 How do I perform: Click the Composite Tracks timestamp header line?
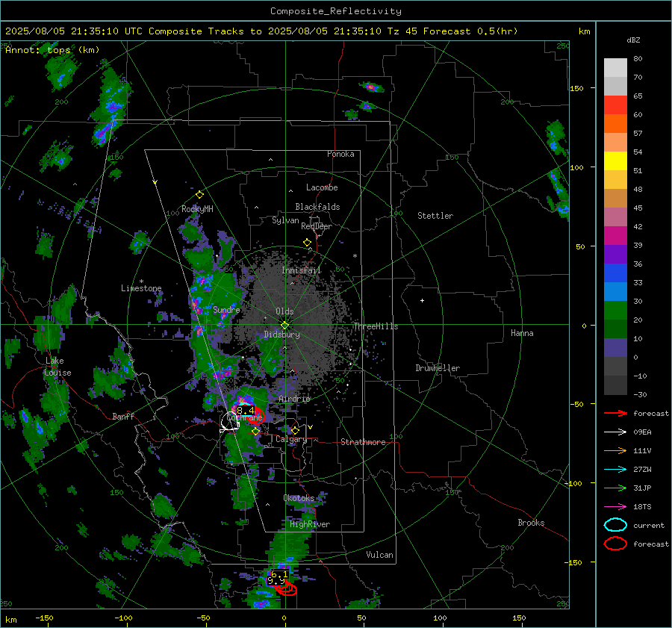pos(261,31)
